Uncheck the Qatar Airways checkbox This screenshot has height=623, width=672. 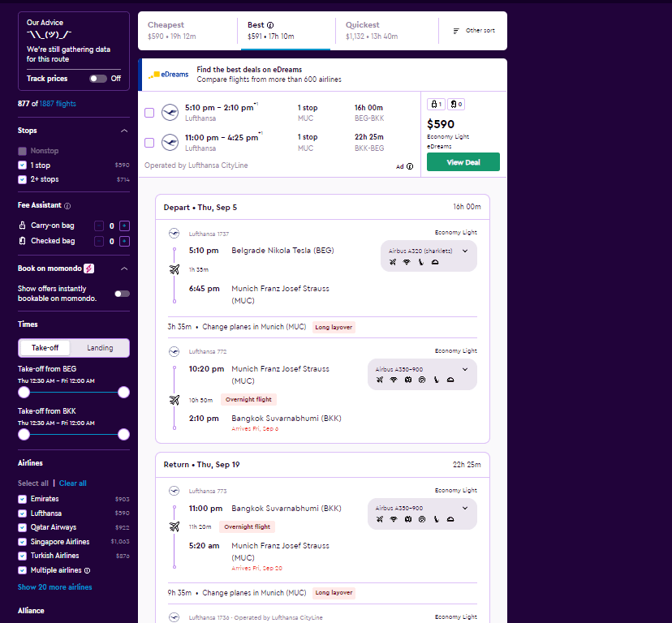tap(22, 527)
